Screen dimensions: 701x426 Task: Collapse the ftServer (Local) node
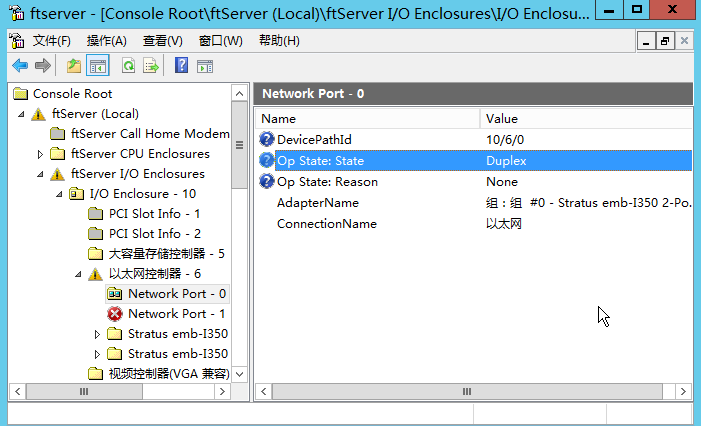[x=21, y=114]
